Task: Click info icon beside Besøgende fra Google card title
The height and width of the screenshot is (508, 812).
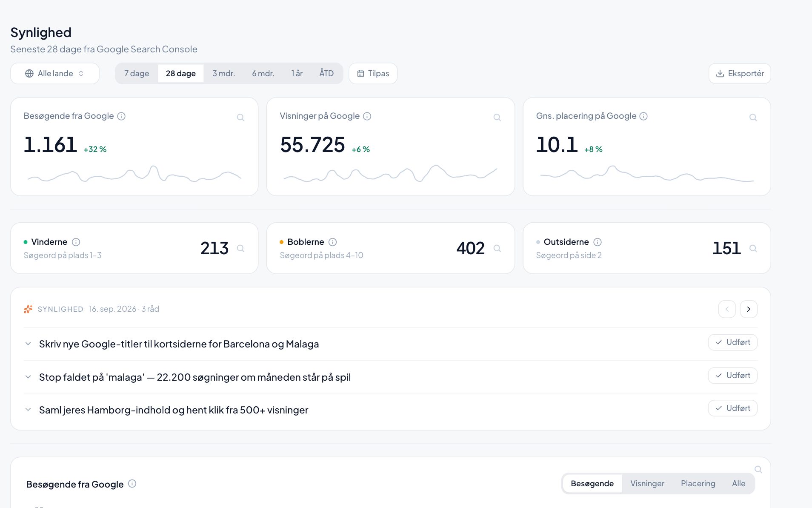Action: coord(121,116)
